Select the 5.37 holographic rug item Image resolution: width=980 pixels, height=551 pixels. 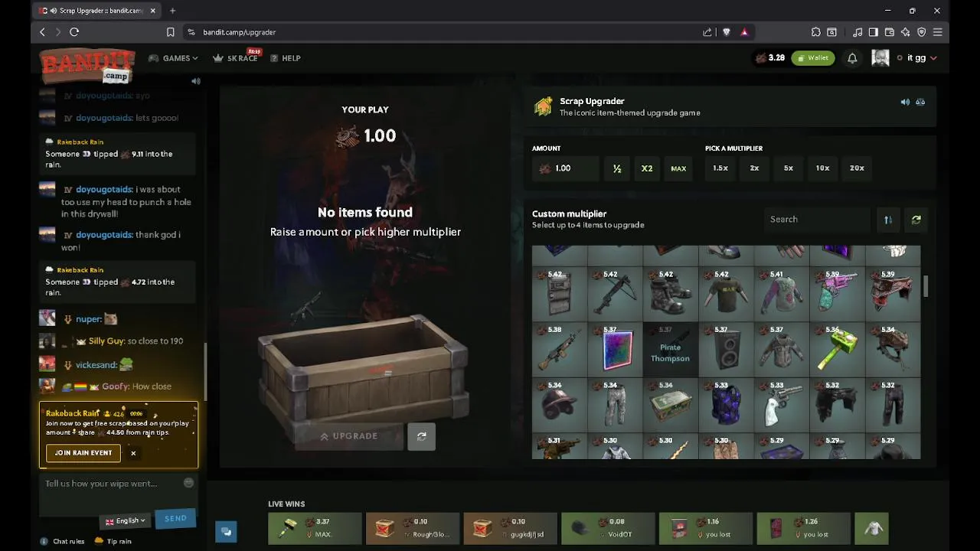tap(615, 349)
